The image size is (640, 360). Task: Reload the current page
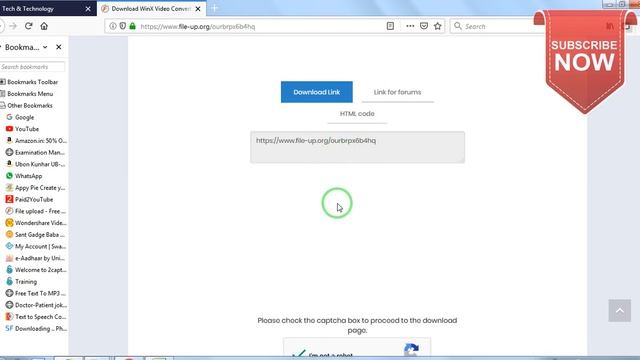(29, 26)
